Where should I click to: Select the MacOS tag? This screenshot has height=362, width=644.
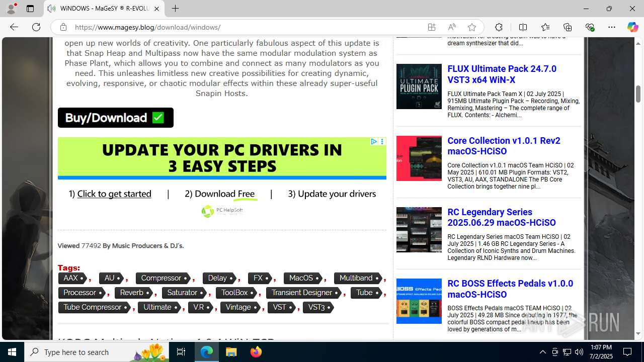[304, 278]
